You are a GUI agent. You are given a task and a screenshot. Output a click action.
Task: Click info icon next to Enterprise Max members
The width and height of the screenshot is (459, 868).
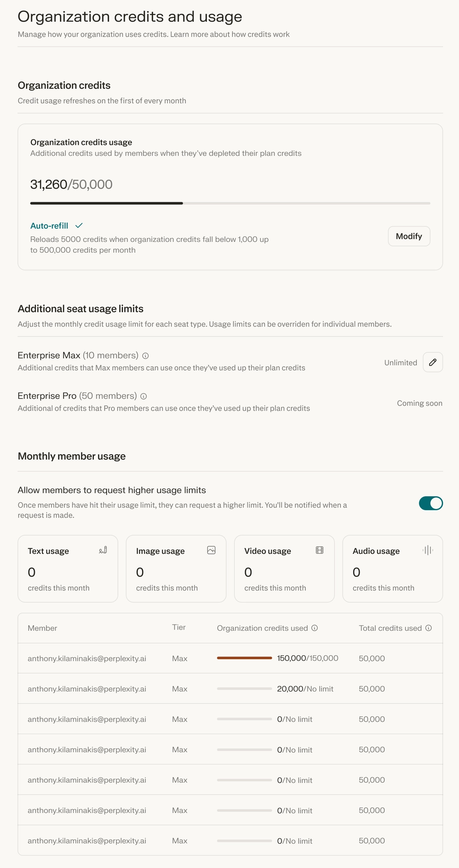pyautogui.click(x=146, y=356)
